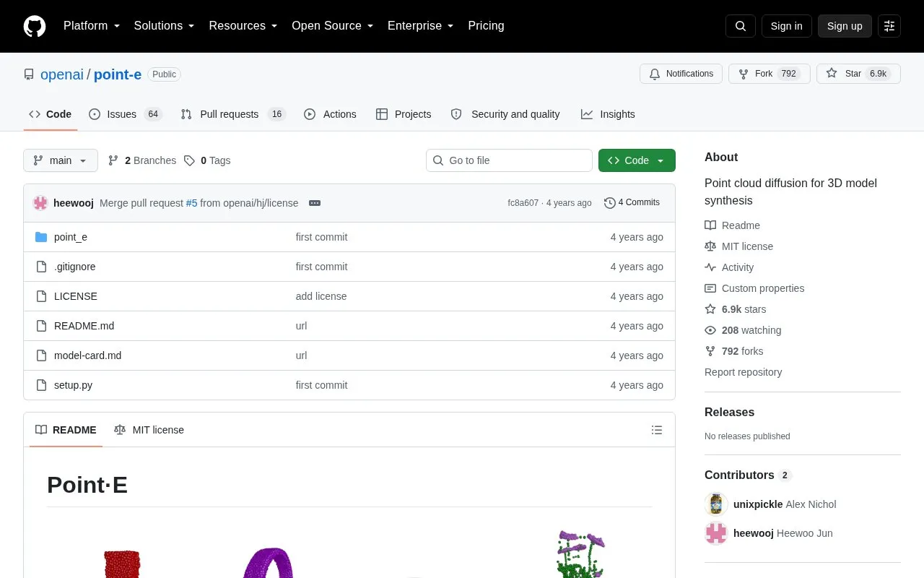Click Report repository link
This screenshot has width=924, height=578.
(743, 372)
